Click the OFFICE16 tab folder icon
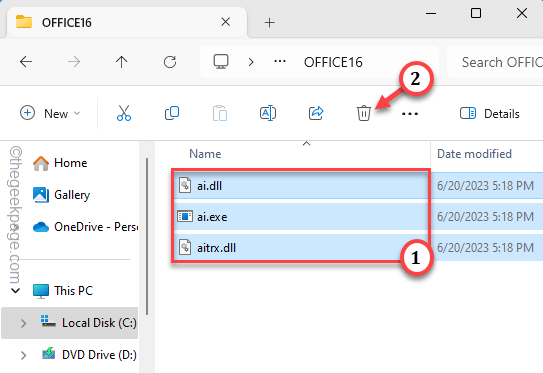This screenshot has height=373, width=543. click(x=24, y=22)
